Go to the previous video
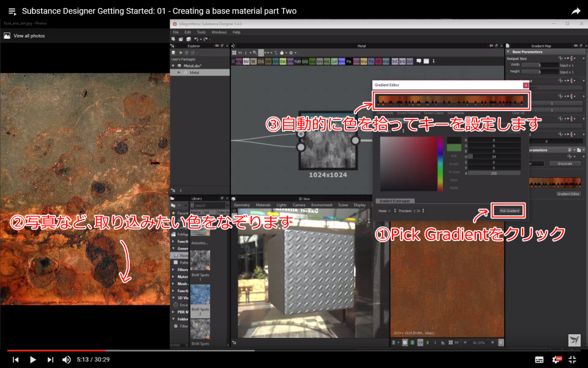 (x=15, y=359)
